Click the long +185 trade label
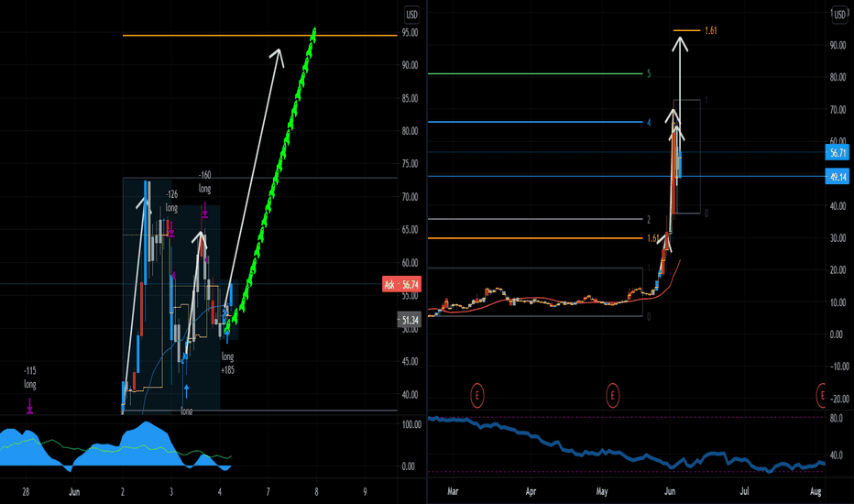 point(227,363)
